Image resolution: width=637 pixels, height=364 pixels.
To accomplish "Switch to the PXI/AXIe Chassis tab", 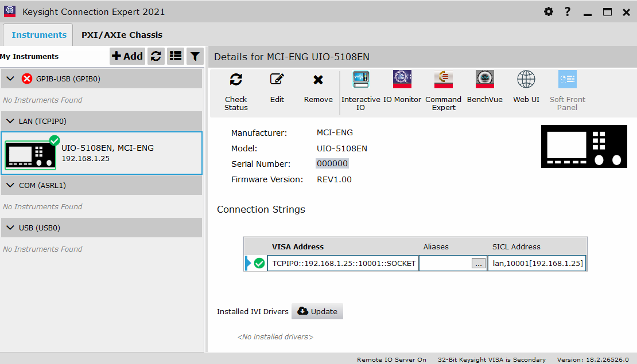I will click(122, 35).
